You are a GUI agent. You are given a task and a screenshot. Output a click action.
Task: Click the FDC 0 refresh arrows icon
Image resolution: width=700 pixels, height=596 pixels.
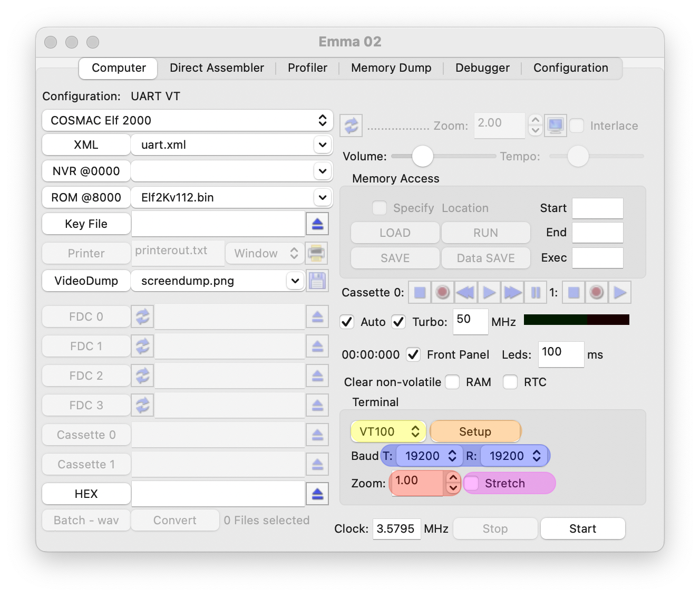(143, 316)
